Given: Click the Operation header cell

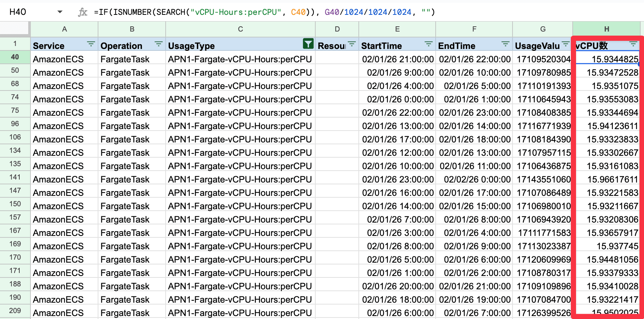Looking at the screenshot, I should click(x=132, y=44).
